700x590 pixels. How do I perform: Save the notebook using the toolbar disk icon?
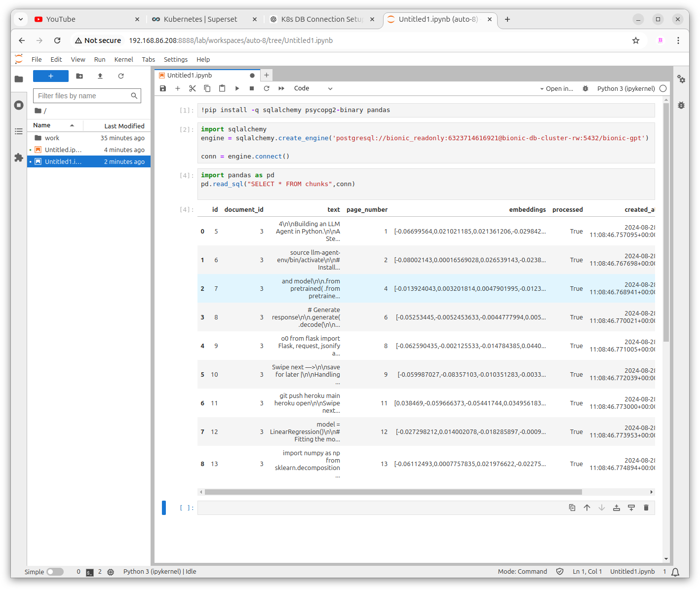[163, 88]
